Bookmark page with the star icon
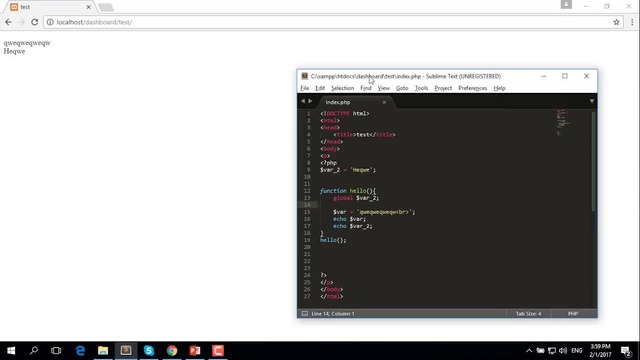 tap(616, 22)
